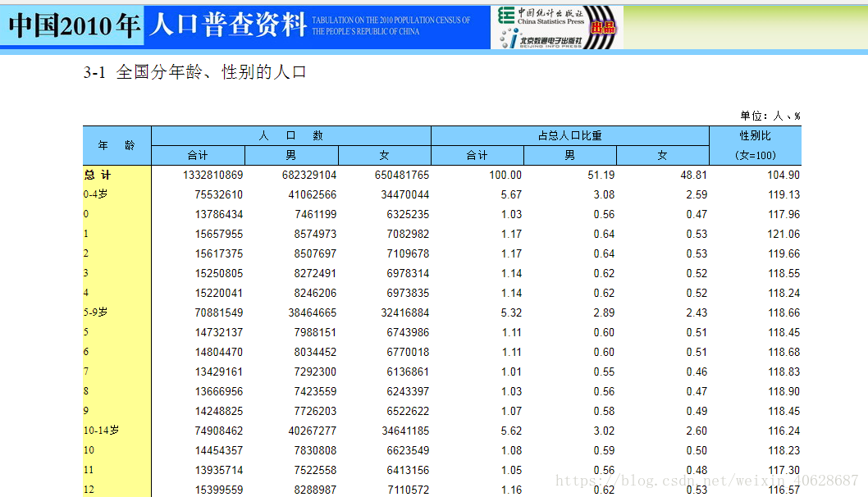Viewport: 868px width, 497px height.
Task: Select female total cell 650481765
Action: (402, 175)
